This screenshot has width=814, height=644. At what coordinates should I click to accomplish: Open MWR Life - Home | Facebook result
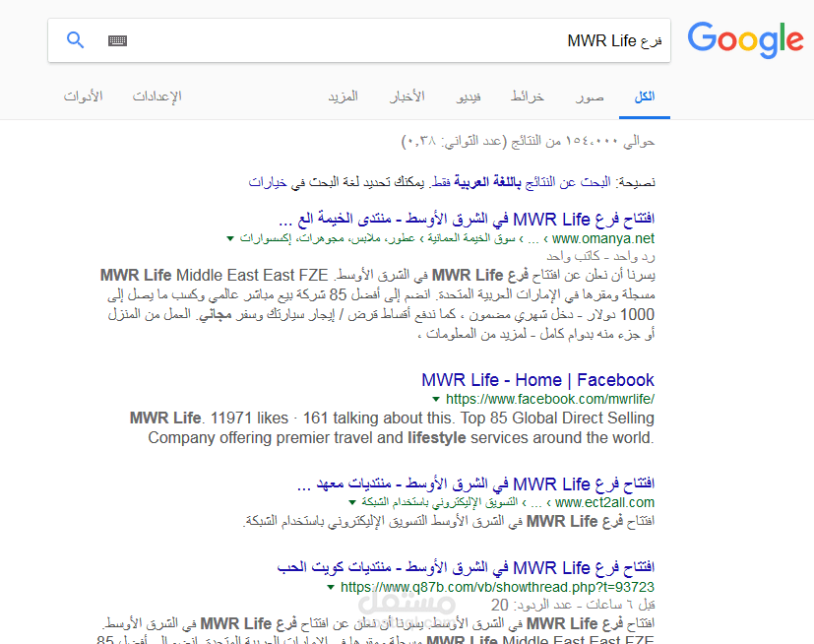point(537,380)
